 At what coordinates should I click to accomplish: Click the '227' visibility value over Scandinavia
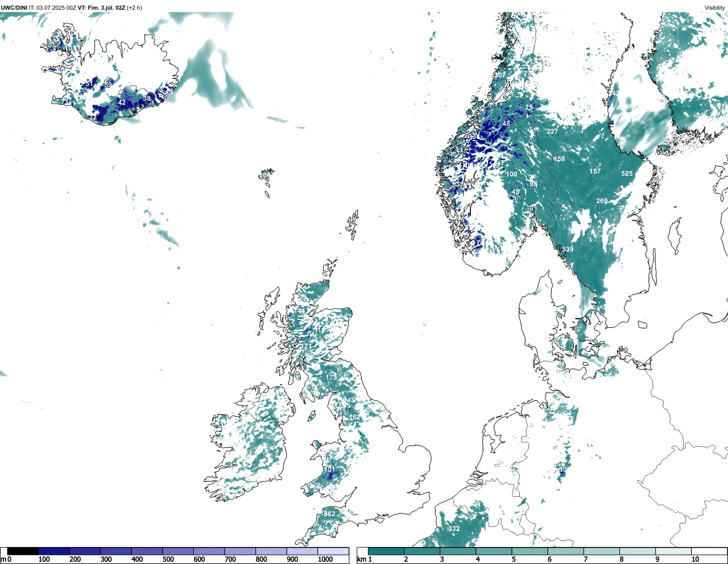[552, 131]
